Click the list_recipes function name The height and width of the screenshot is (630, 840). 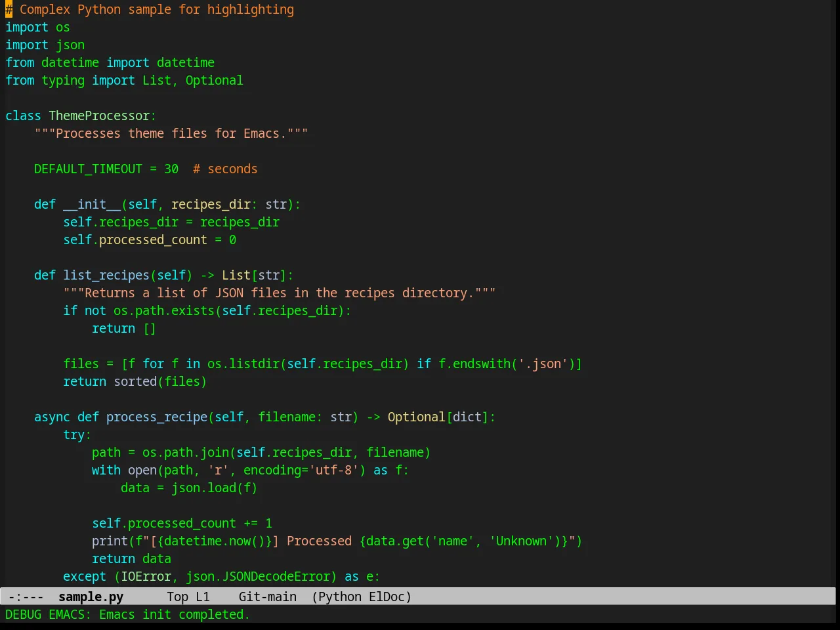[106, 275]
